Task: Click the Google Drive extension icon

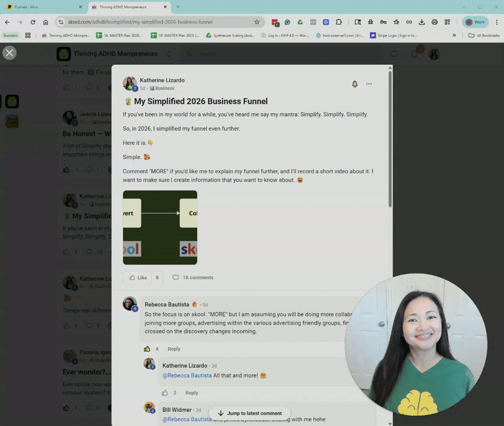Action: coord(300,22)
